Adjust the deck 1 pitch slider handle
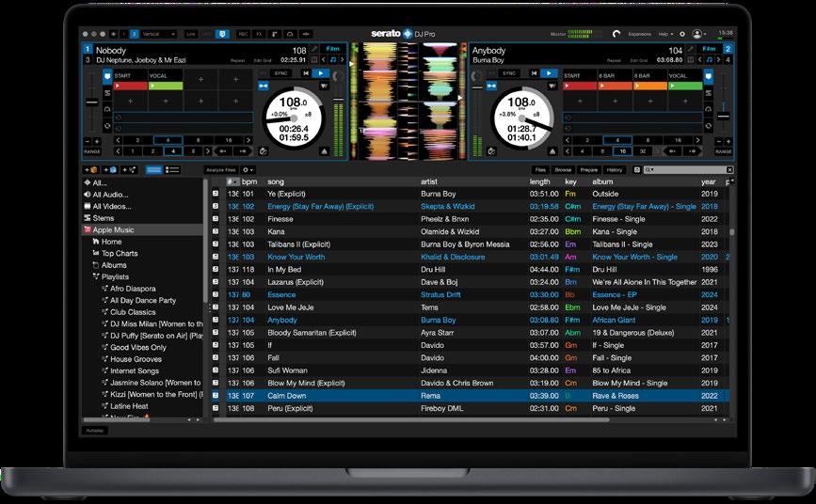 coord(91,102)
